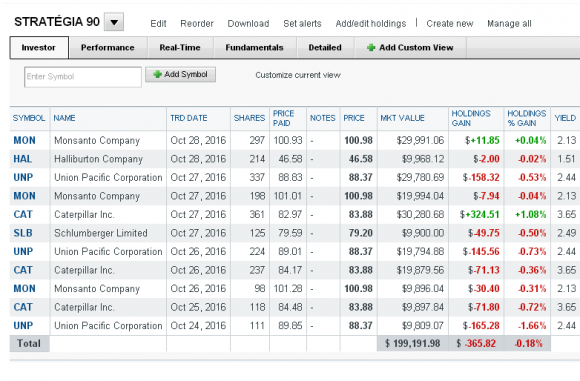Switch to the Performance tab
The height and width of the screenshot is (381, 580).
point(108,47)
